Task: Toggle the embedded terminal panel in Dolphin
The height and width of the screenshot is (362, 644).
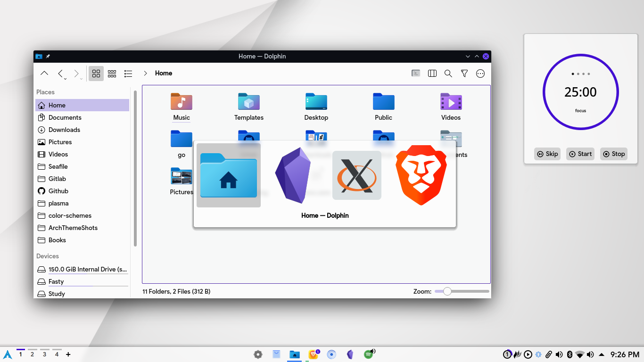Action: coord(416,73)
